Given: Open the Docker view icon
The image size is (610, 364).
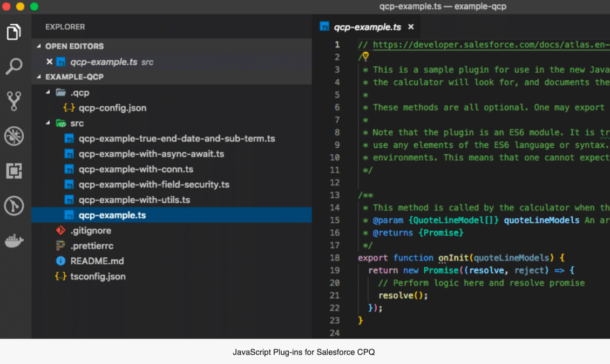Looking at the screenshot, I should [14, 241].
